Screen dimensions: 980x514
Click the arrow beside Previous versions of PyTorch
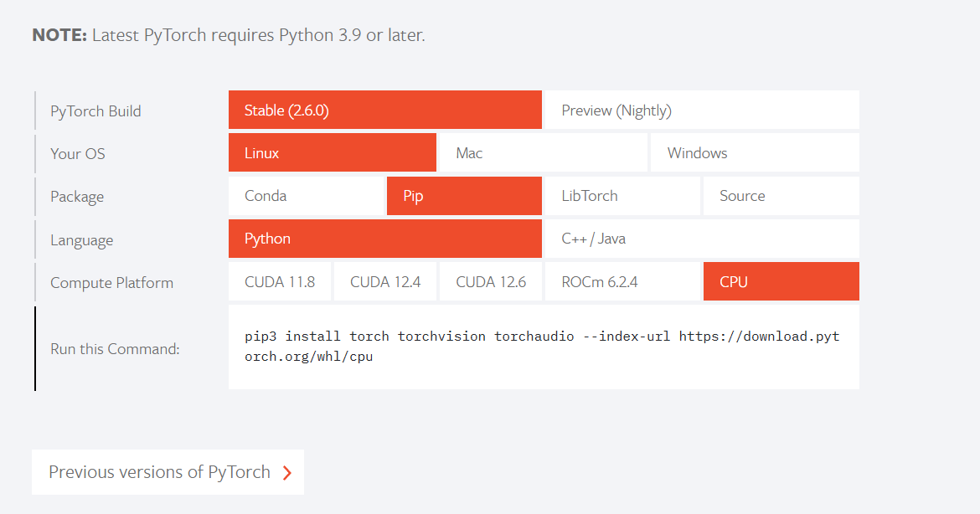pyautogui.click(x=286, y=473)
